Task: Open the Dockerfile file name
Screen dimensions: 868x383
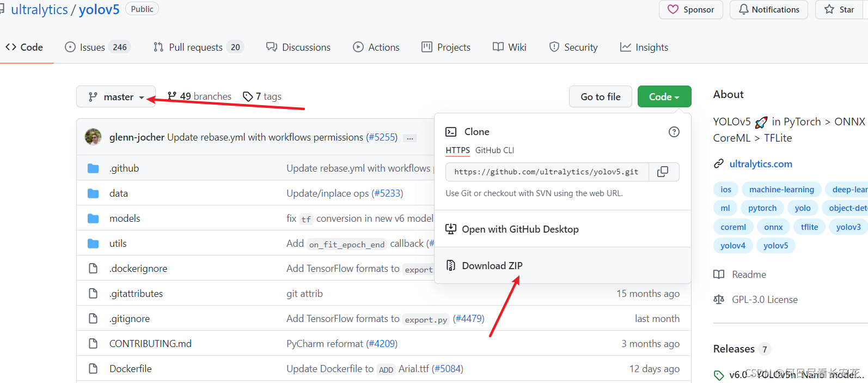Action: coord(131,369)
